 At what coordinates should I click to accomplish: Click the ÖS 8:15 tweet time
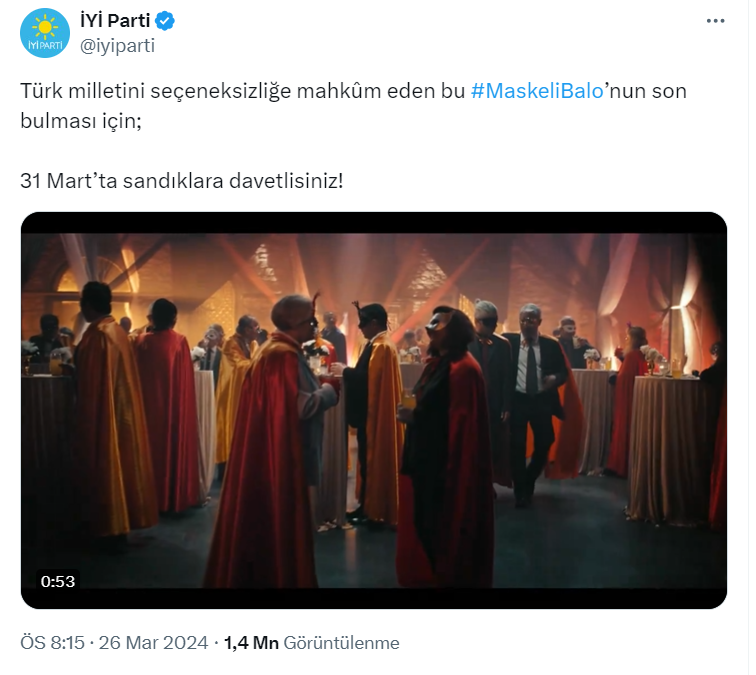coord(53,643)
